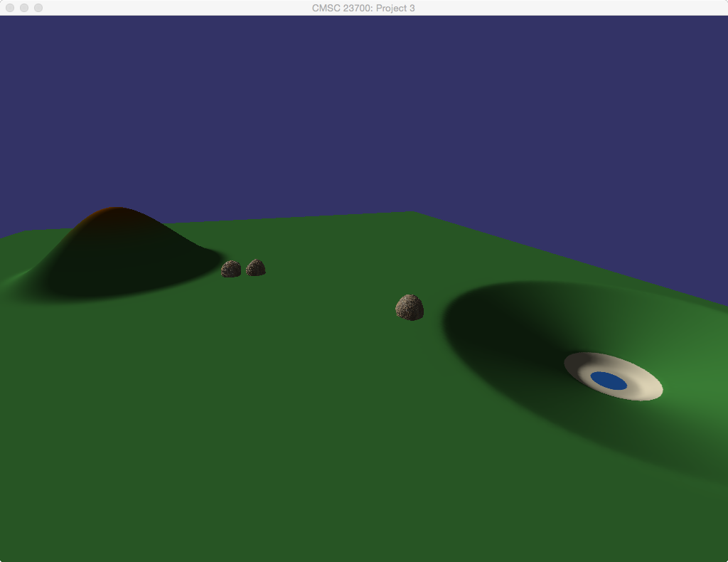Select the lone rock near the crater
This screenshot has height=562, width=728.
click(x=409, y=307)
